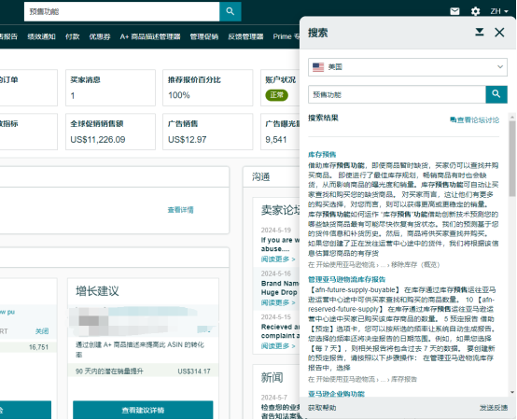Click the top search magnifier button

pos(231,11)
